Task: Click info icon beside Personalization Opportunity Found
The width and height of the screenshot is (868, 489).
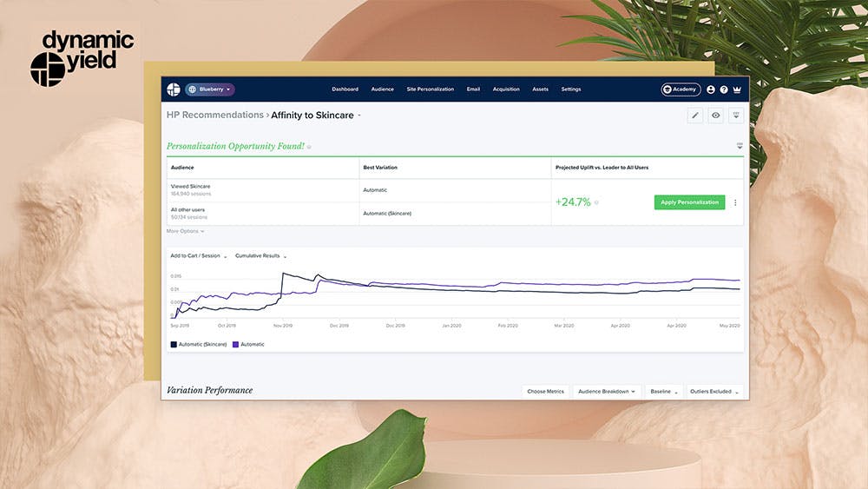Action: tap(309, 147)
